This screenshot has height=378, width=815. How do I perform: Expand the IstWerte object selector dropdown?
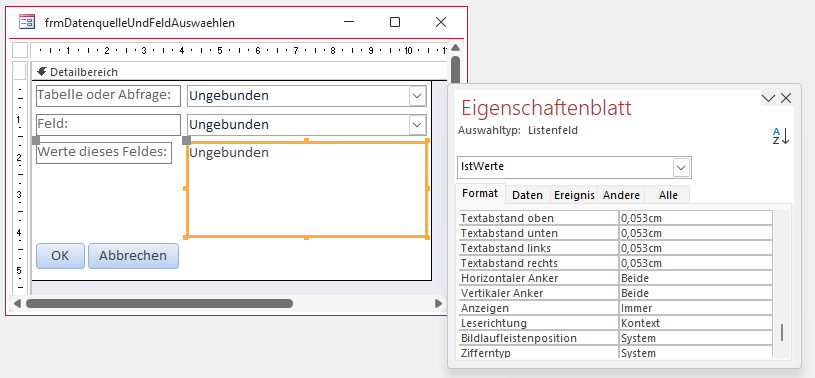click(x=681, y=167)
